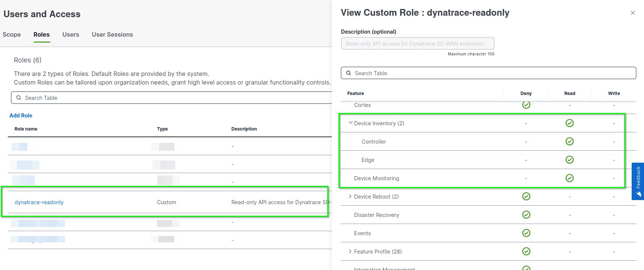The width and height of the screenshot is (644, 270).
Task: Toggle Read permission for Device Monitoring
Action: point(569,178)
